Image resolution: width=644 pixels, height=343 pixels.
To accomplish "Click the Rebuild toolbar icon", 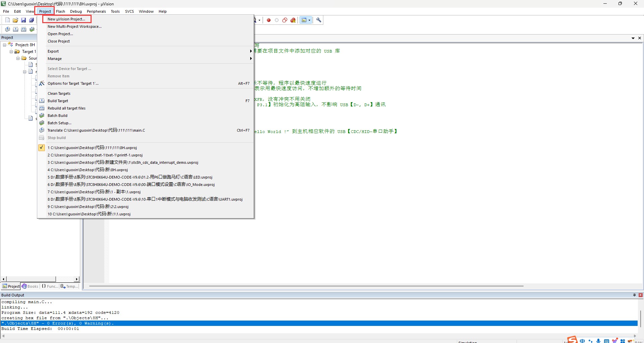I will pyautogui.click(x=23, y=29).
